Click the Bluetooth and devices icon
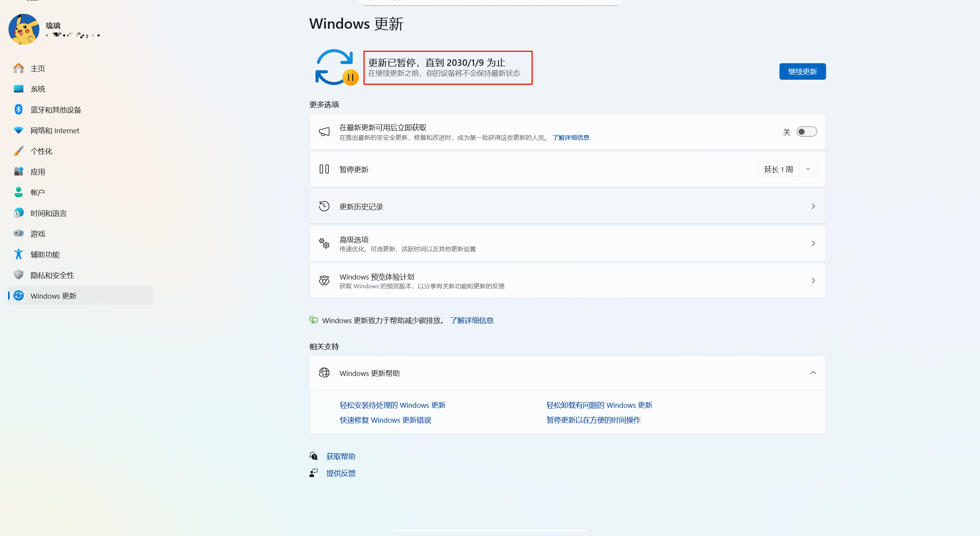The image size is (980, 536). point(18,109)
